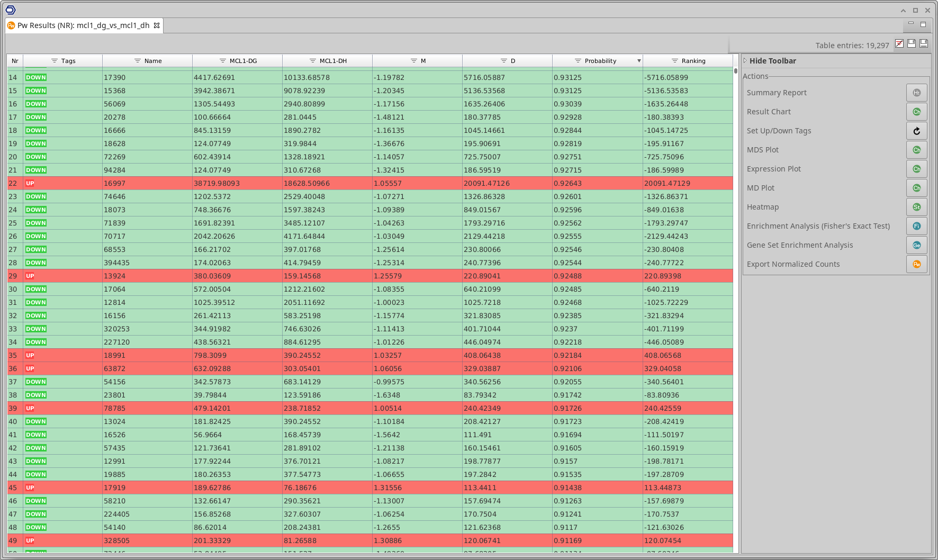Click the Probability column sort arrow

(639, 61)
